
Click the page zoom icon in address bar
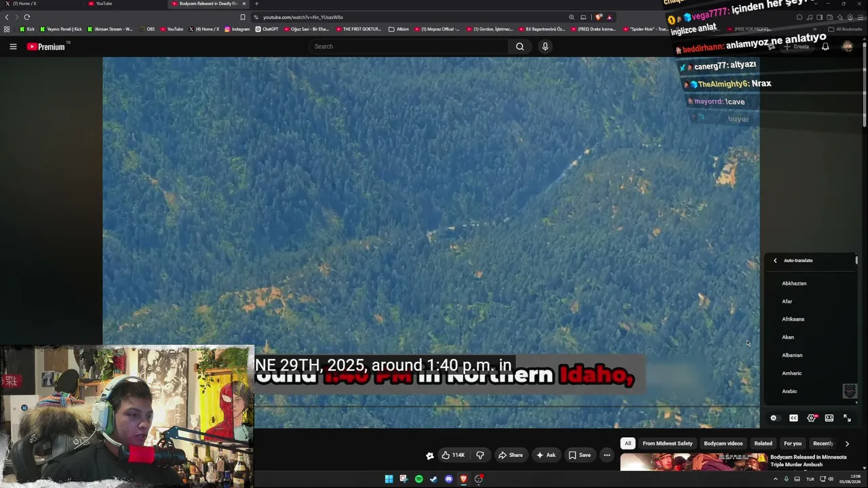click(x=572, y=17)
